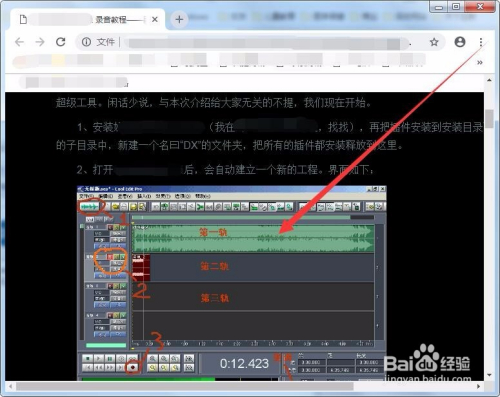Image resolution: width=500 pixels, height=397 pixels.
Task: Open the browser profile account icon
Action: tap(460, 42)
